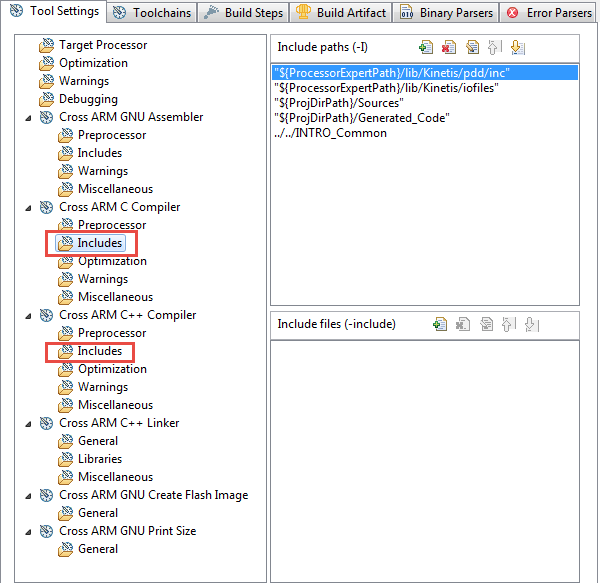The height and width of the screenshot is (583, 600).
Task: Add a new include path entry
Action: (x=426, y=47)
